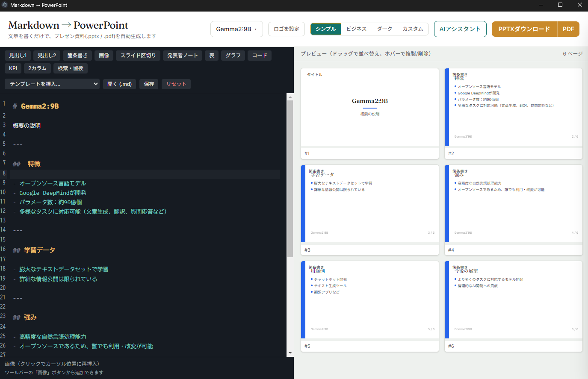Insert a 2カラム layout
Image resolution: width=588 pixels, height=379 pixels.
click(x=38, y=68)
